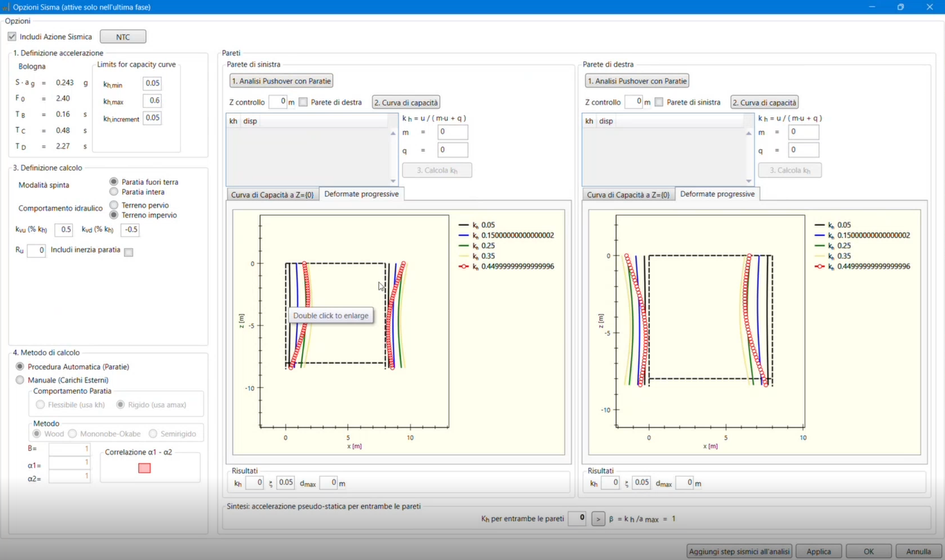Toggle the Includi Azione Sismica checkbox
The width and height of the screenshot is (945, 560).
click(12, 37)
